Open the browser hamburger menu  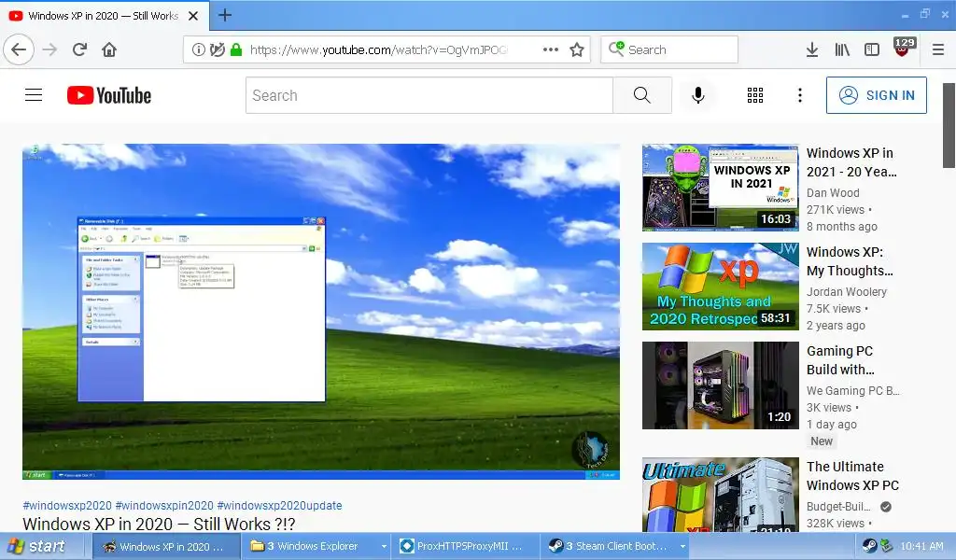click(x=938, y=49)
